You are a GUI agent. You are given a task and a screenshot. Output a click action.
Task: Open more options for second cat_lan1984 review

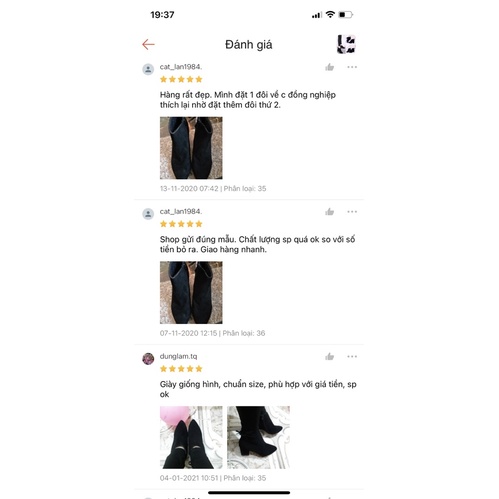click(x=352, y=212)
